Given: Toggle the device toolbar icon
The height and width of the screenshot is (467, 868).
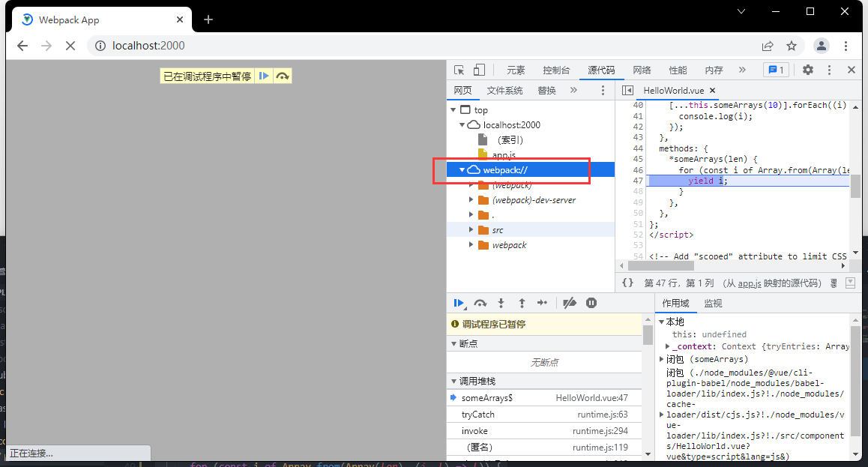Looking at the screenshot, I should click(478, 70).
